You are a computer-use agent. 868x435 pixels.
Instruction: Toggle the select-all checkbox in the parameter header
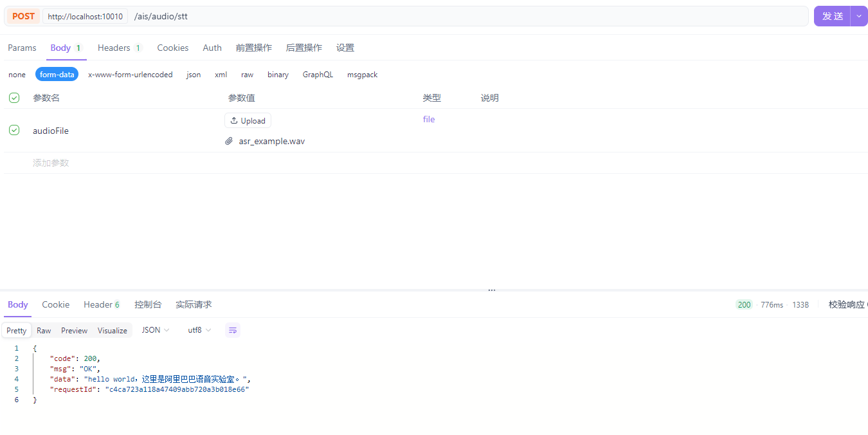[x=14, y=98]
